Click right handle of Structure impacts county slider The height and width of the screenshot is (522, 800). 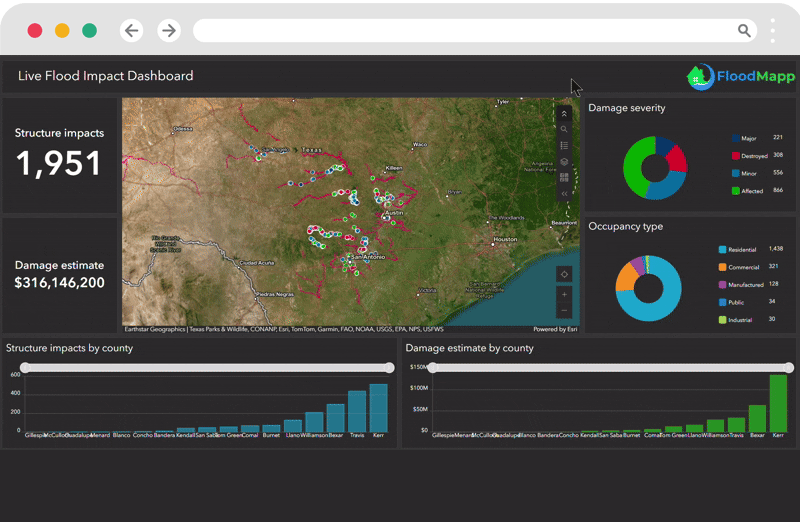point(389,367)
